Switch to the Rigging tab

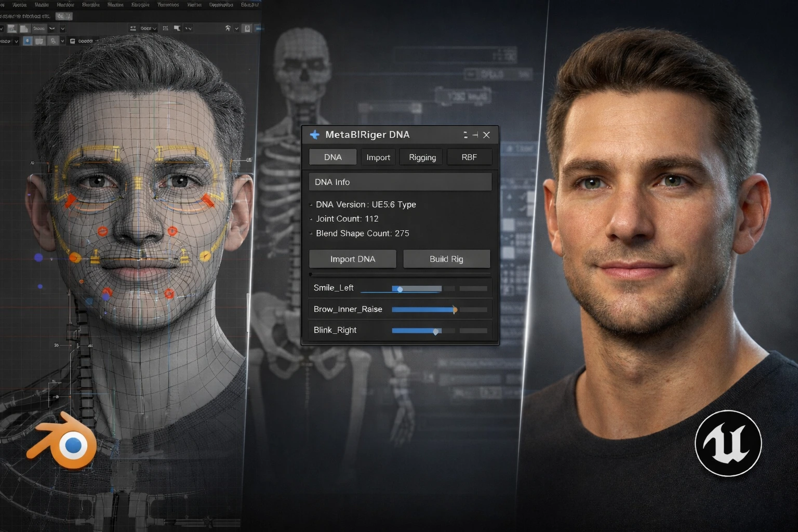(x=422, y=157)
